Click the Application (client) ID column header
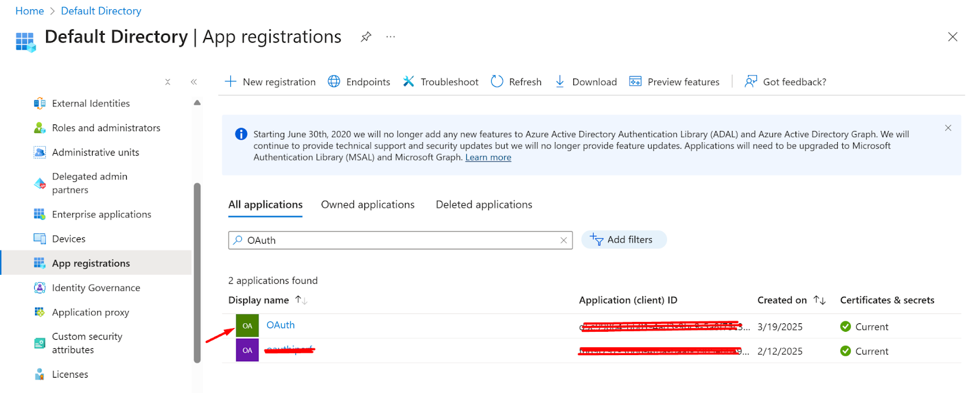 [x=628, y=300]
